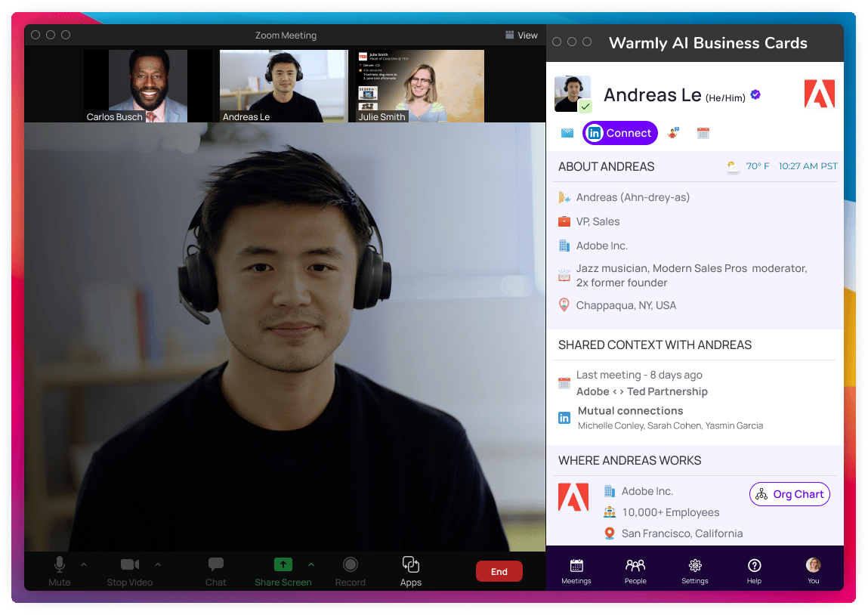Click the conversation starter person icon

(673, 133)
